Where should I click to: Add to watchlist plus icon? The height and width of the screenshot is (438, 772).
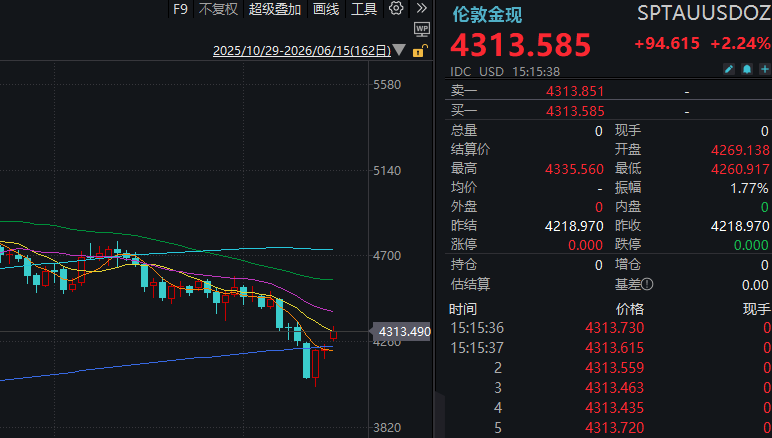tap(765, 69)
